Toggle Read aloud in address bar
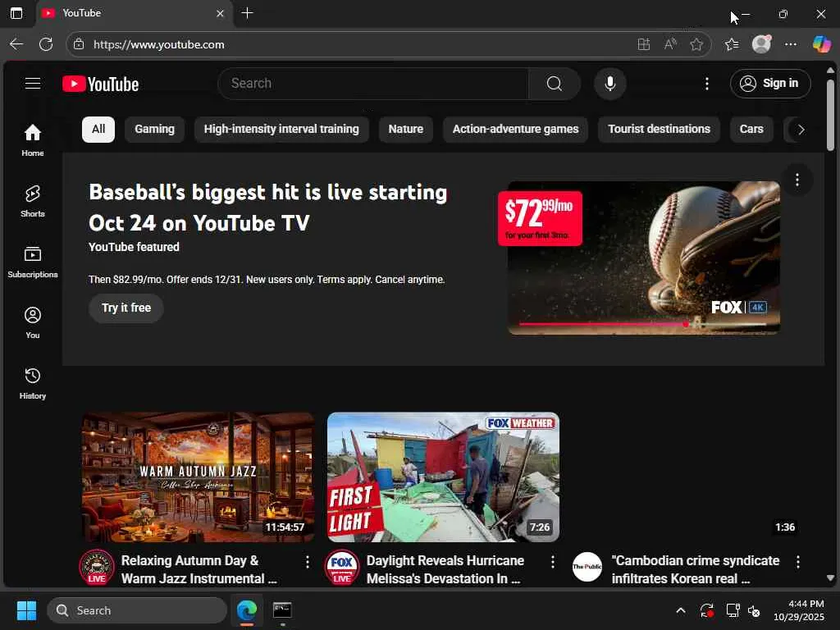Screen dimensions: 840x630 (670, 44)
